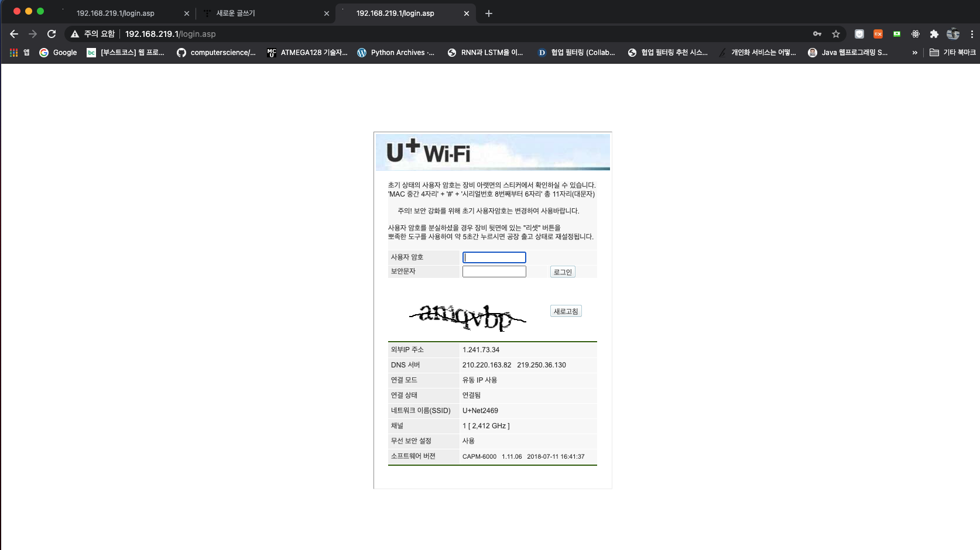
Task: Open the 협업 필터링 (Collab...) bookmark
Action: click(x=576, y=53)
